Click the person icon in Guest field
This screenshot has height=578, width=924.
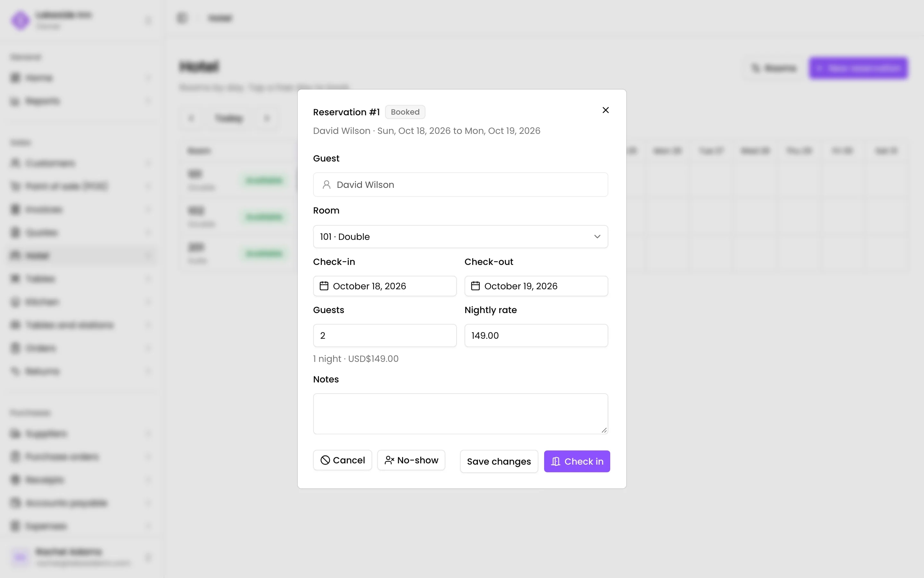327,185
